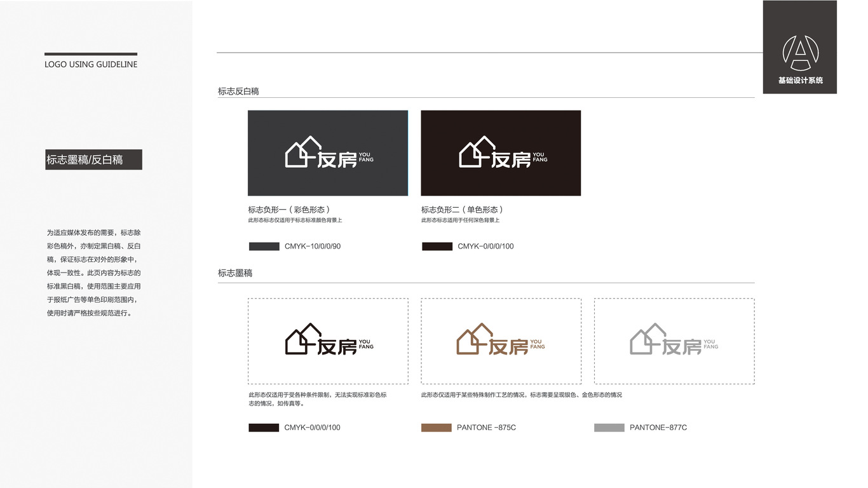Click the 基础设计系统 label

pyautogui.click(x=800, y=81)
